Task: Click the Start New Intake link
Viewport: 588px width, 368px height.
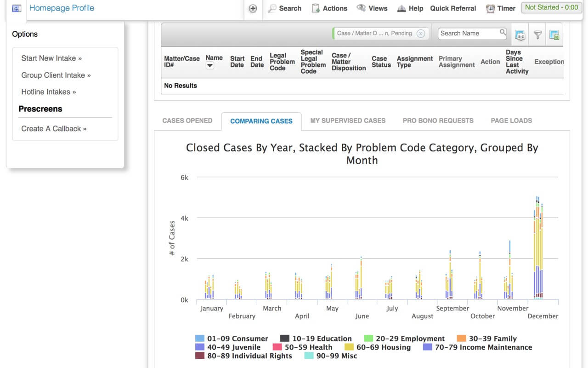Action: pyautogui.click(x=51, y=58)
